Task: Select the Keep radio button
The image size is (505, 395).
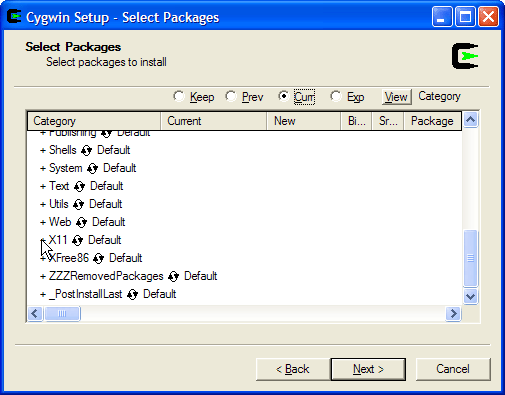Action: pyautogui.click(x=179, y=97)
